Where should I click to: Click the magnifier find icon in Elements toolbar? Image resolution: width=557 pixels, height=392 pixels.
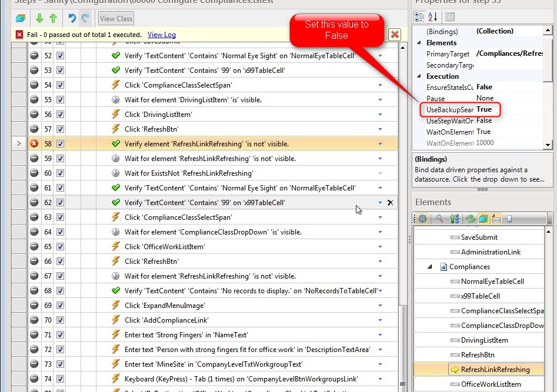coord(439,219)
